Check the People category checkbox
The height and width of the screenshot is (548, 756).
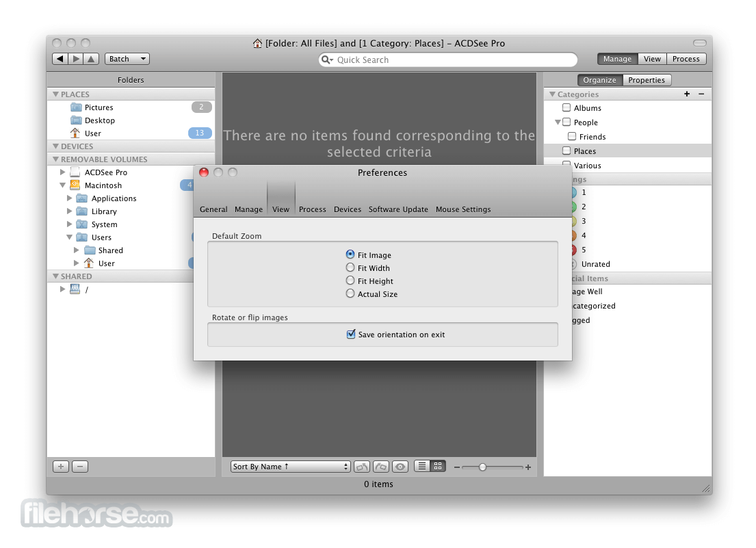[x=566, y=122]
